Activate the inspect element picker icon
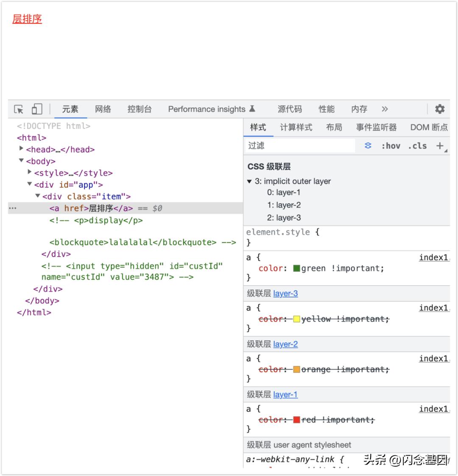The height and width of the screenshot is (476, 458). pyautogui.click(x=18, y=109)
